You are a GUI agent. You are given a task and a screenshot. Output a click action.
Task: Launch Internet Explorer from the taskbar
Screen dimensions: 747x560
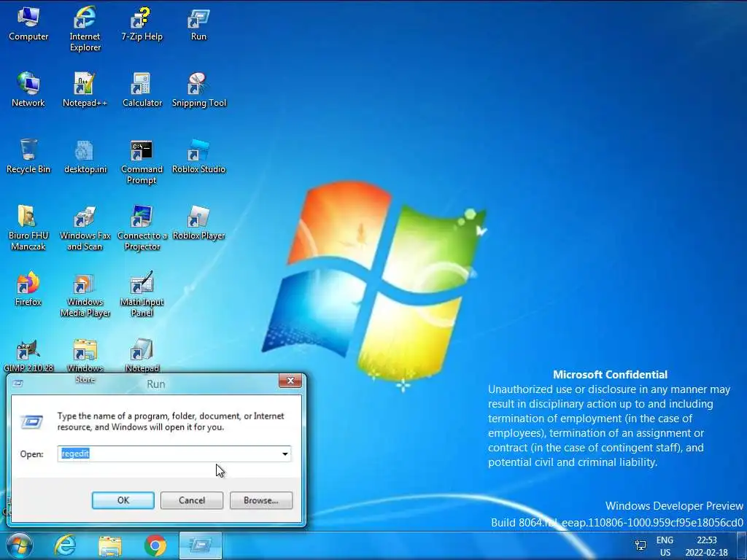65,545
